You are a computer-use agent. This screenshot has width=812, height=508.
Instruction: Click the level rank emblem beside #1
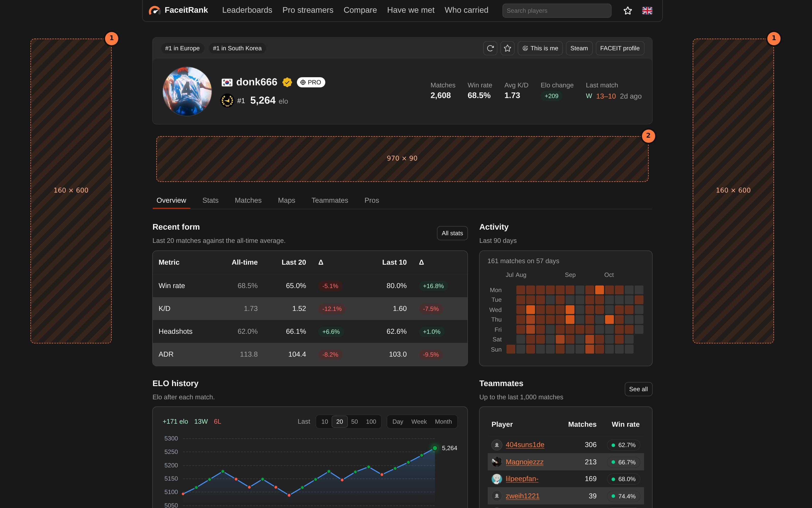[x=227, y=101]
